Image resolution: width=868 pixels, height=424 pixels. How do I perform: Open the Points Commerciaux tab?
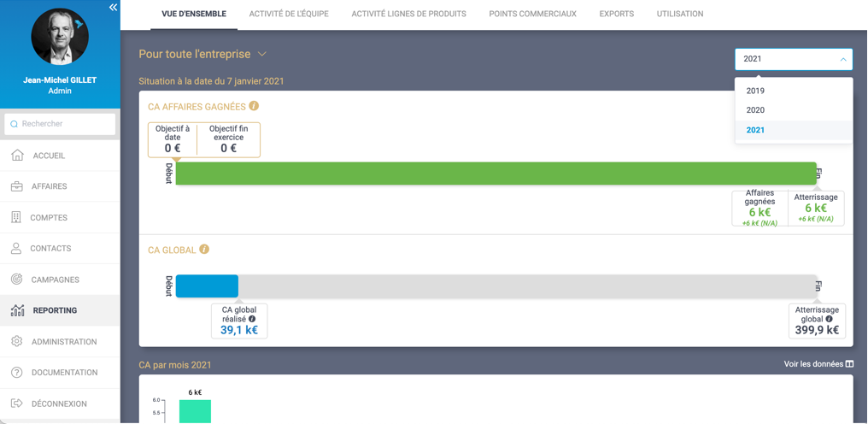tap(532, 14)
